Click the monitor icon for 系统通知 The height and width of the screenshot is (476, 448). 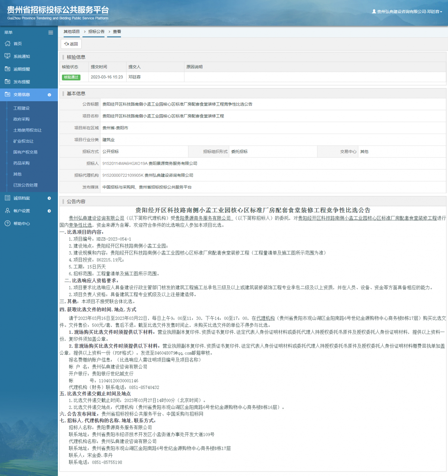pos(7,56)
